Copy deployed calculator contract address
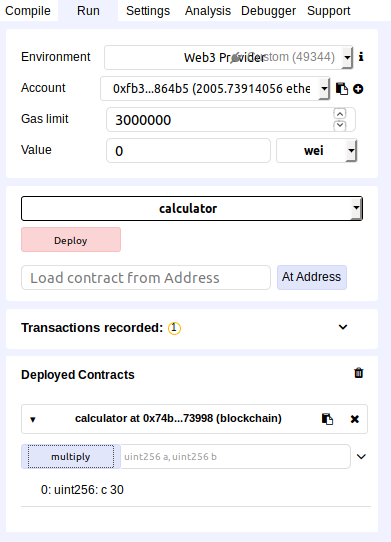Viewport: 391px width, 542px height. click(x=327, y=419)
